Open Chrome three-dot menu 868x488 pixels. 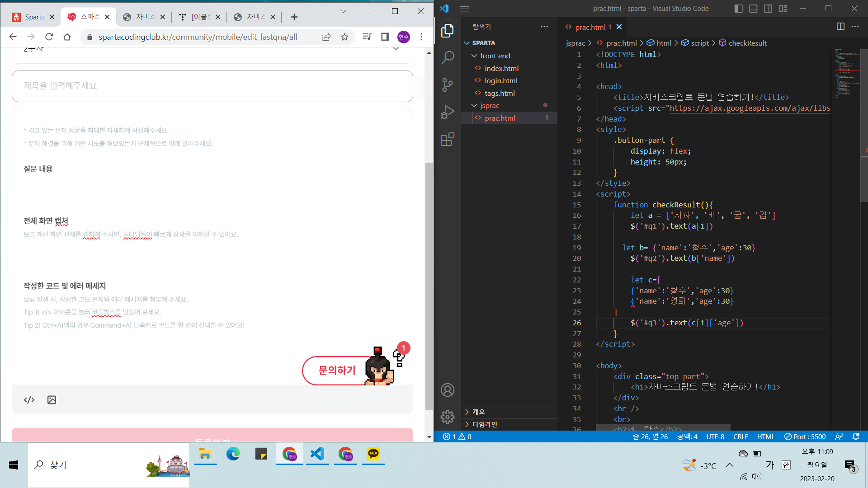click(421, 37)
